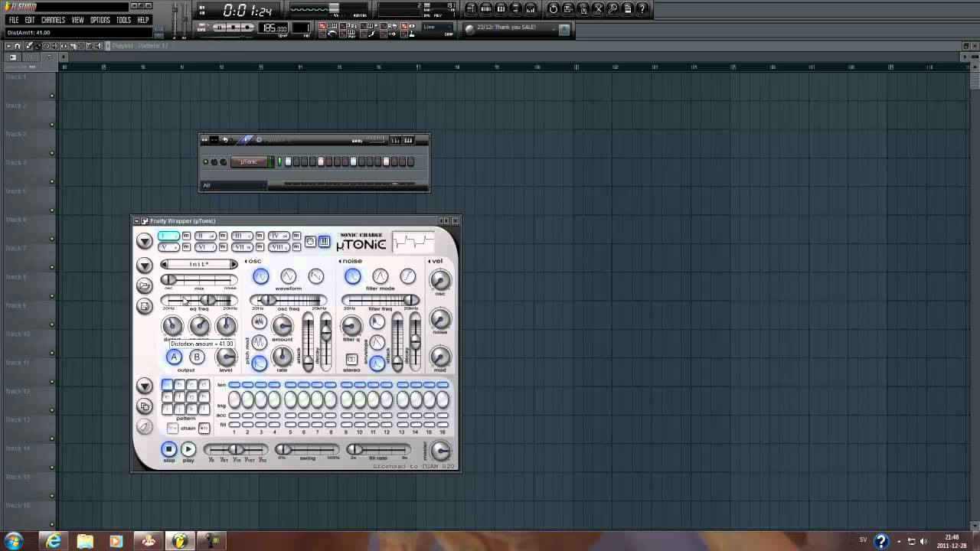
Task: Open the TOOLS menu
Action: (x=123, y=20)
